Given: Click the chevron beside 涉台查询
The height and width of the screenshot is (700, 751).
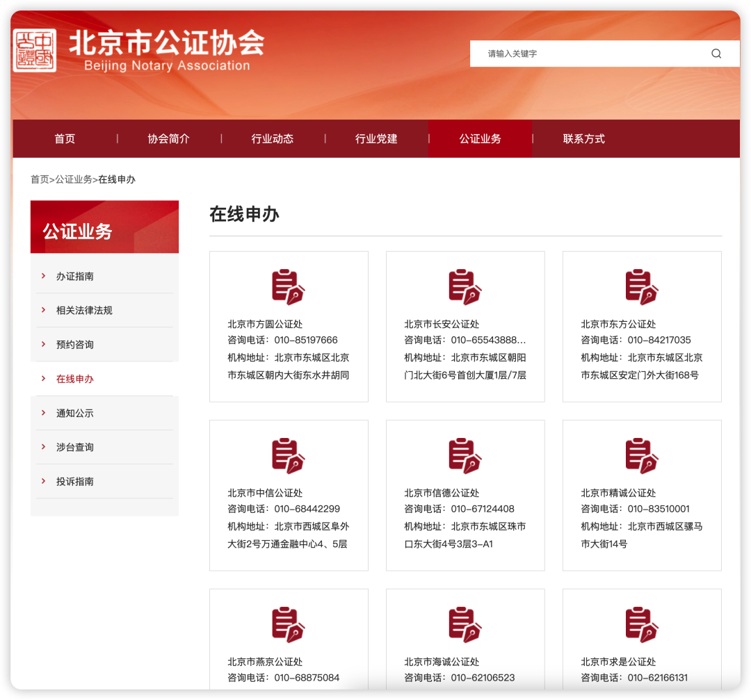Looking at the screenshot, I should (x=44, y=447).
